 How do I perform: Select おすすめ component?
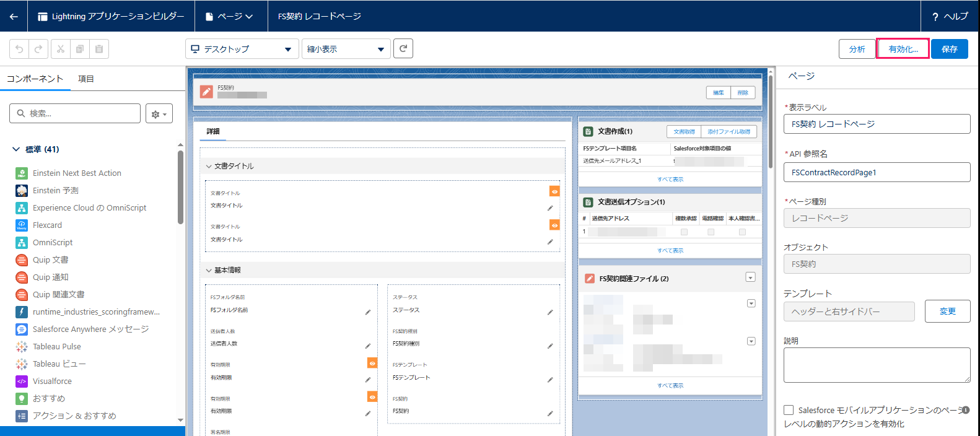(40, 398)
